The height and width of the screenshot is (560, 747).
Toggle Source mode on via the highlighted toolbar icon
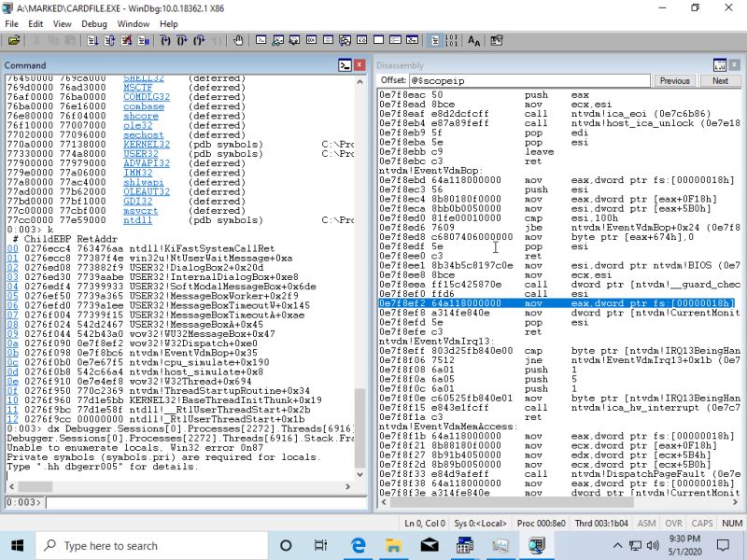pyautogui.click(x=434, y=41)
